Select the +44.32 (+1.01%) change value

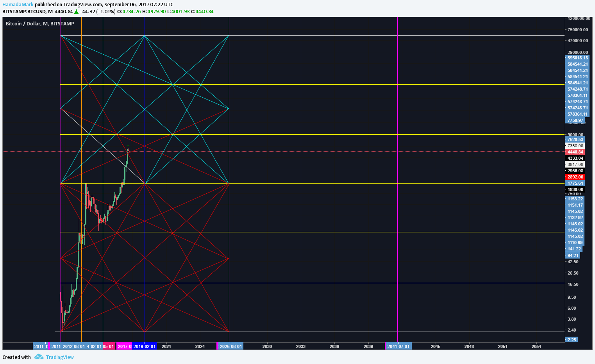tap(97, 11)
